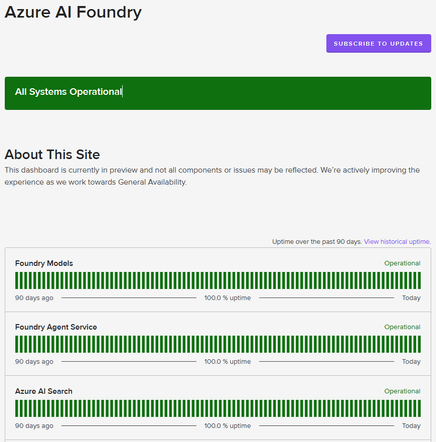Select the Foundry Agent Service component name

click(56, 327)
